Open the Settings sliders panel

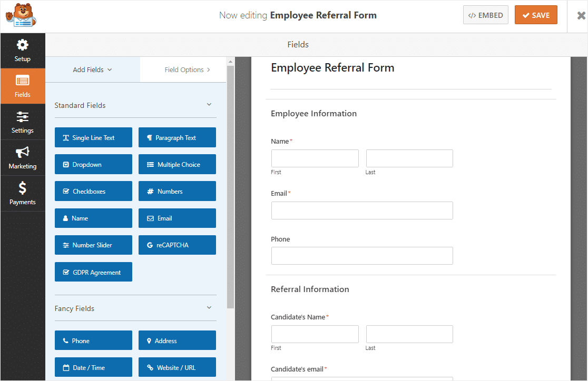pyautogui.click(x=23, y=122)
